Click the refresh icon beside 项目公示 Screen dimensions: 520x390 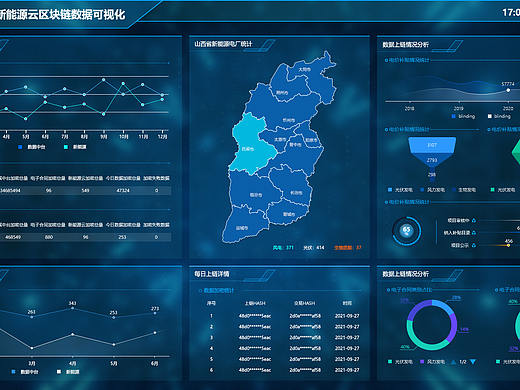(x=474, y=245)
